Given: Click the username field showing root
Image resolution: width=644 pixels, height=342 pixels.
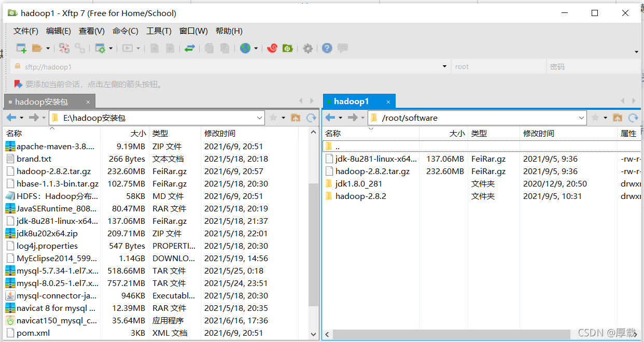Looking at the screenshot, I should click(x=498, y=67).
